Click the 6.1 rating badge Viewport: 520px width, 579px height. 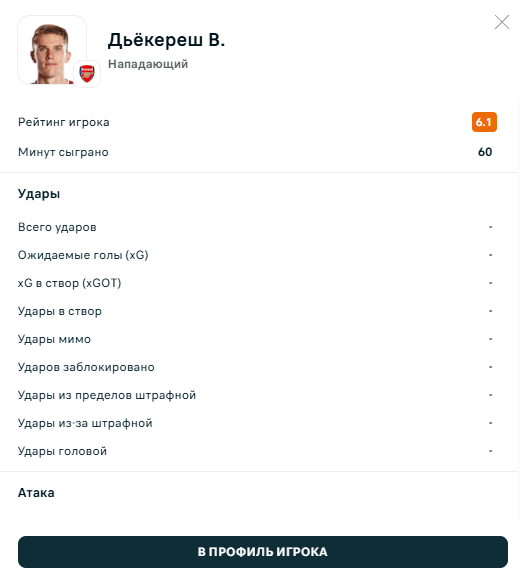(484, 122)
